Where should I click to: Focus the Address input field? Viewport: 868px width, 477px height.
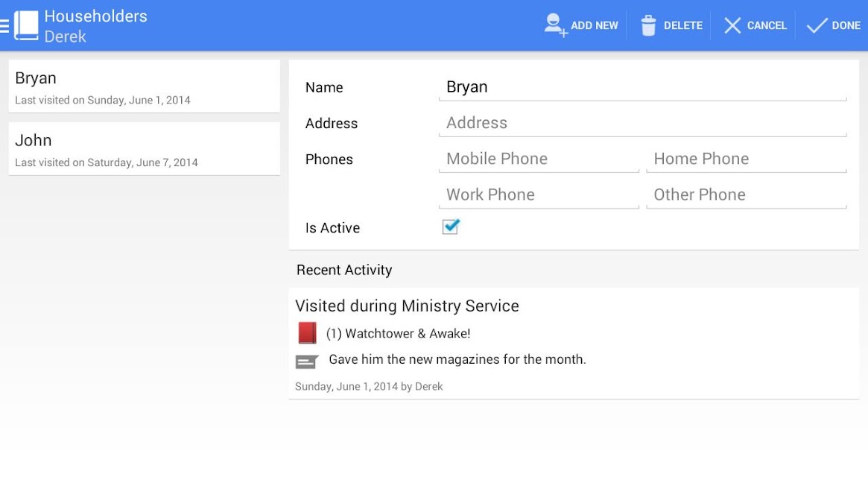(643, 123)
